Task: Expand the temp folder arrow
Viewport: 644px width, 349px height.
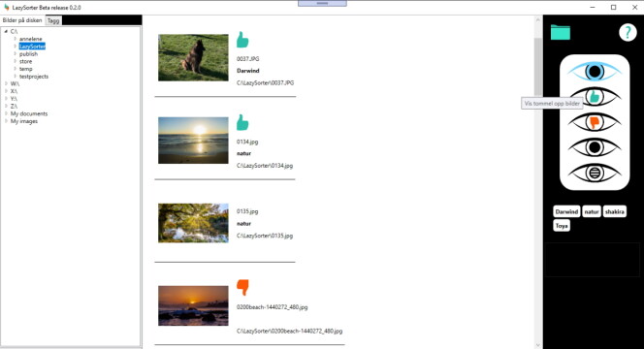Action: (x=16, y=69)
